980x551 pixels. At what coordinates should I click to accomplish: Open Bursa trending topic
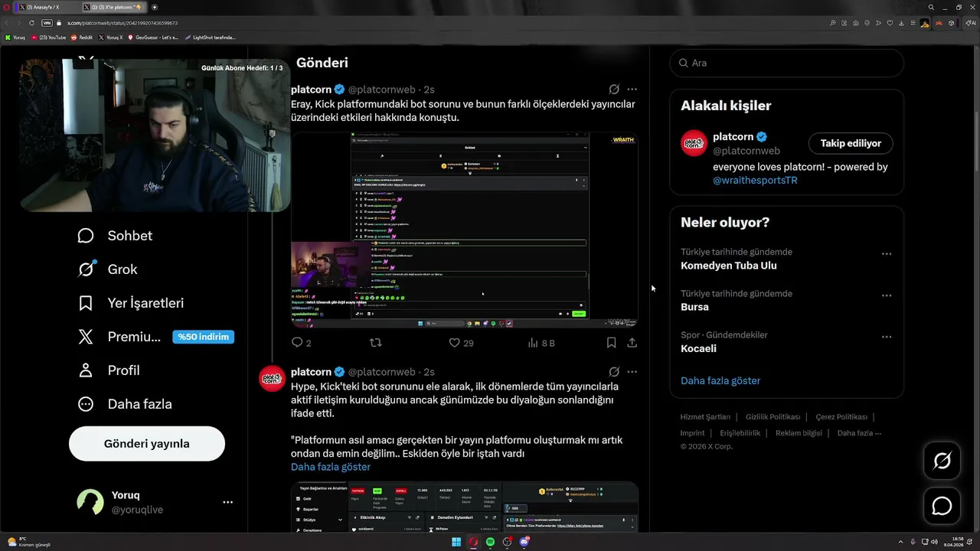694,307
